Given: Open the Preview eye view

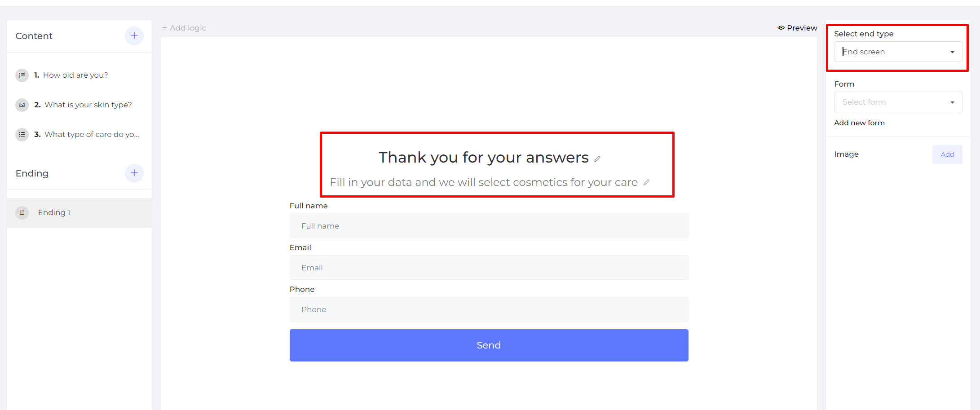Looking at the screenshot, I should (797, 28).
